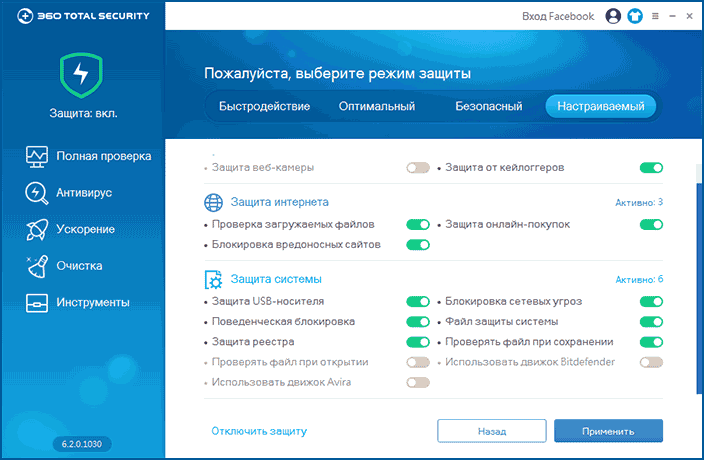Click the Antivirus magnifier icon
The height and width of the screenshot is (460, 704).
pos(37,193)
